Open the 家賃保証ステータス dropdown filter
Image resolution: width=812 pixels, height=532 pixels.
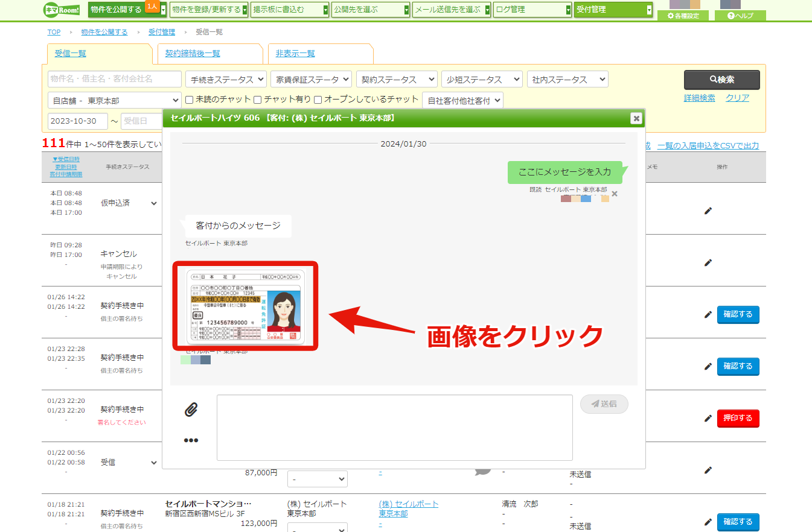310,79
